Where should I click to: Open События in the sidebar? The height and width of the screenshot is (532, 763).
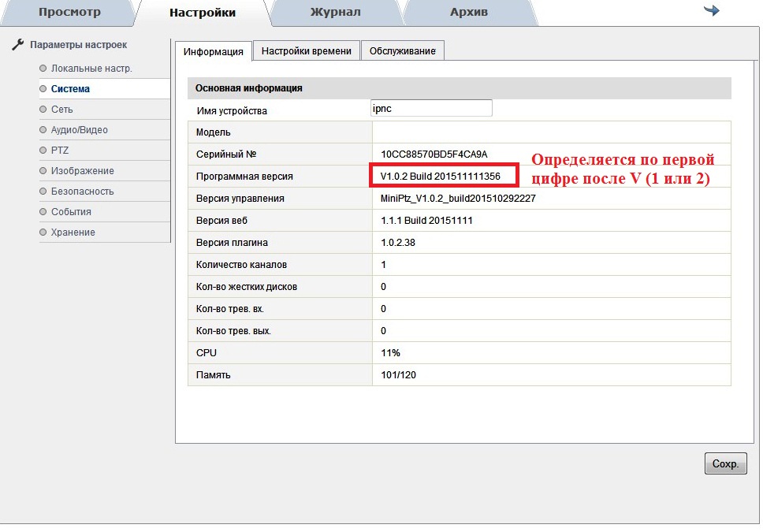tap(70, 212)
